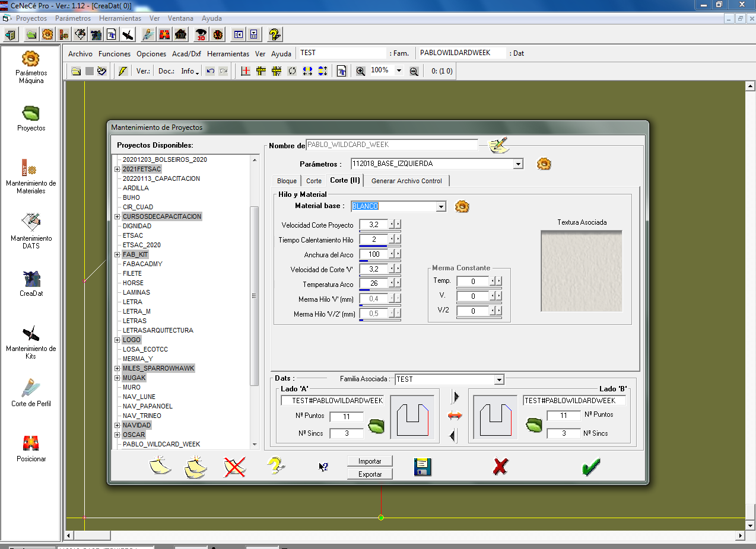
Task: Click the Merma Constante Temp. stepper arrows
Action: point(495,281)
